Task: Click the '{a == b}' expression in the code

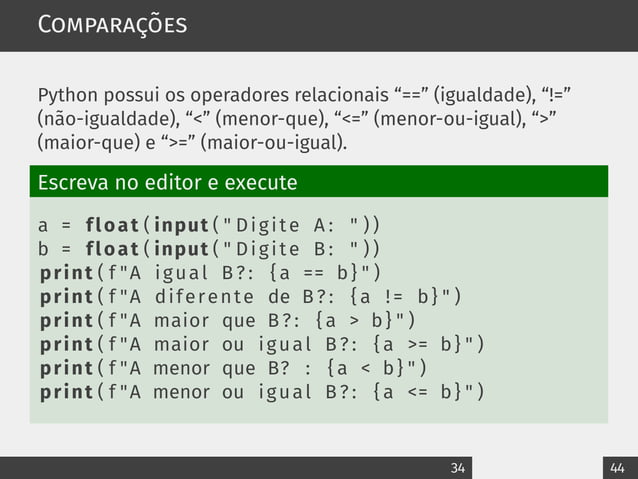Action: pos(314,273)
